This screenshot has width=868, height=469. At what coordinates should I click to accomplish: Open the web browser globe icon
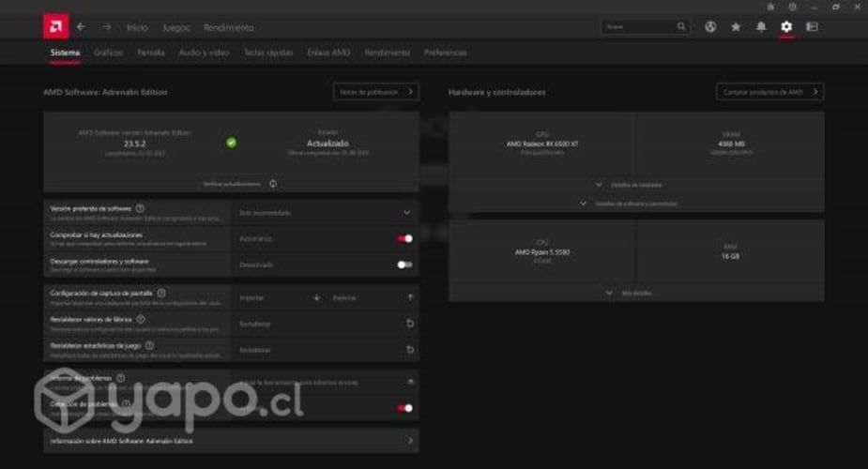(x=710, y=26)
